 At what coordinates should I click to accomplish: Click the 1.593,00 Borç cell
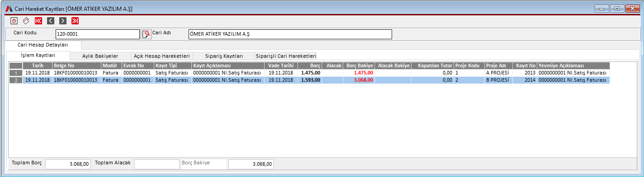[x=310, y=80]
